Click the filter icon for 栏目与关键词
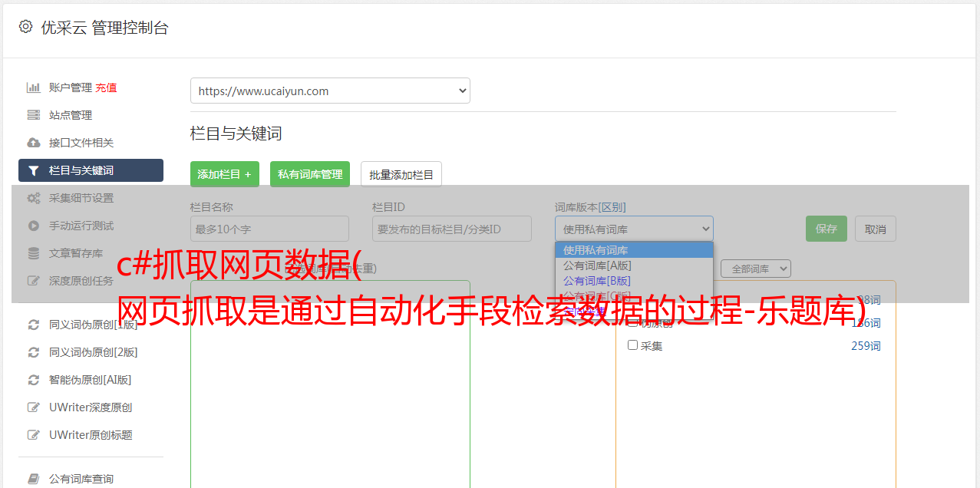Screen dimensions: 980x488 (34, 170)
